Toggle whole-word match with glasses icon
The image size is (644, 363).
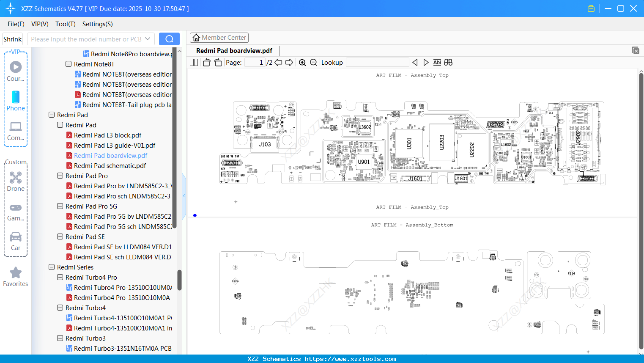[x=448, y=62]
